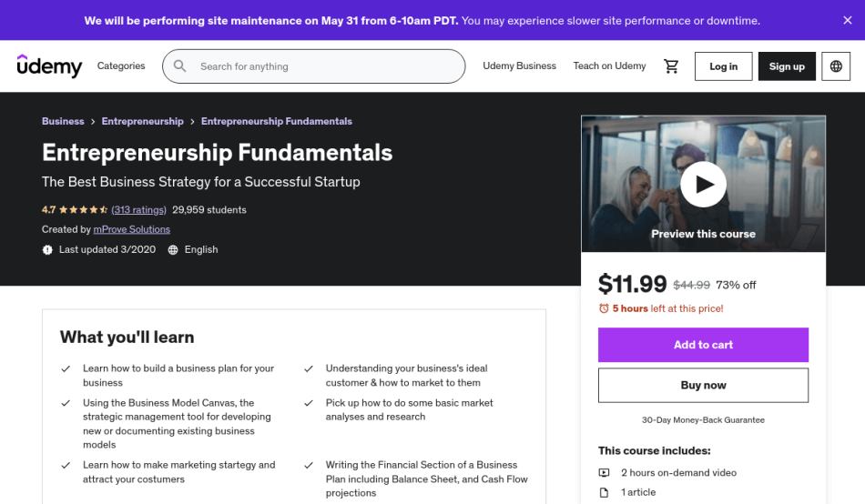Add the course to cart
Viewport: 865px width, 504px height.
(703, 345)
